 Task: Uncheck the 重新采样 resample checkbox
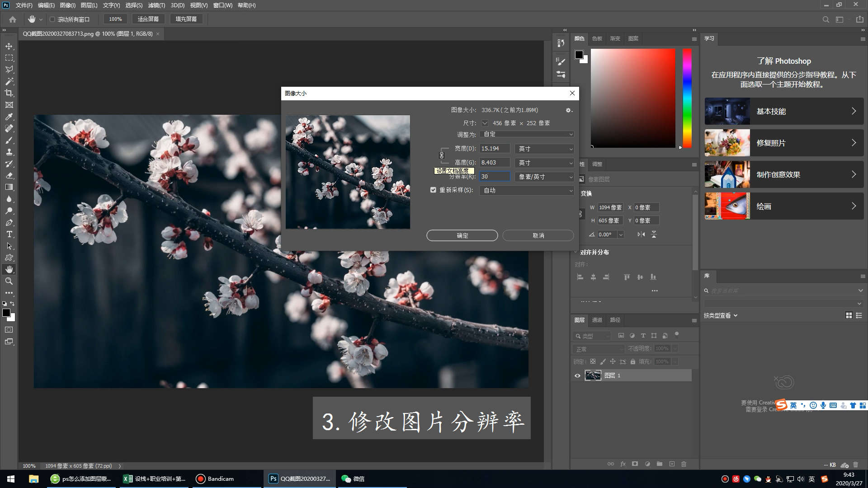(x=433, y=190)
